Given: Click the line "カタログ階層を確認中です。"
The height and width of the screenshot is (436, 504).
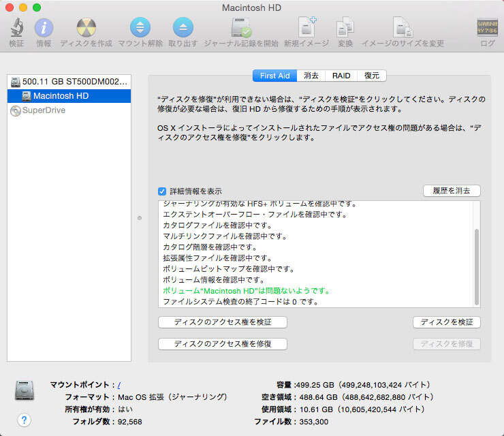Looking at the screenshot, I should [x=210, y=247].
